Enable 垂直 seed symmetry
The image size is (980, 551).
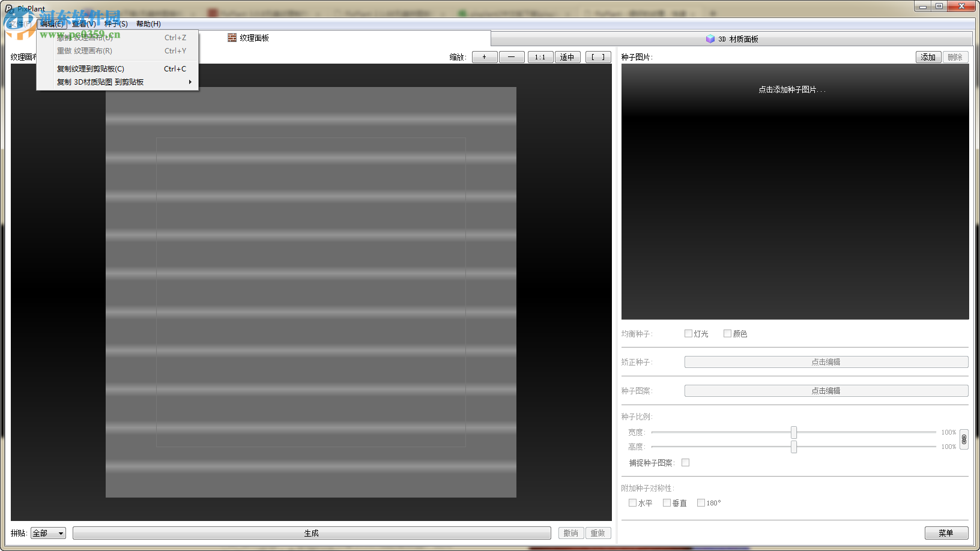(x=667, y=503)
